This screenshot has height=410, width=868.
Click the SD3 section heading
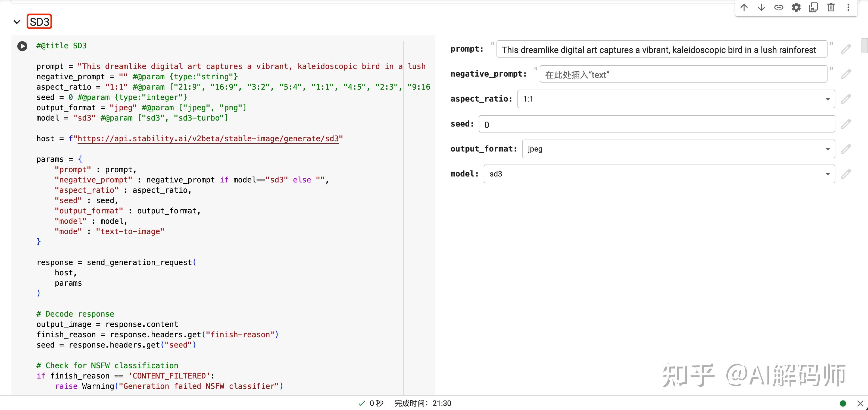[x=39, y=22]
